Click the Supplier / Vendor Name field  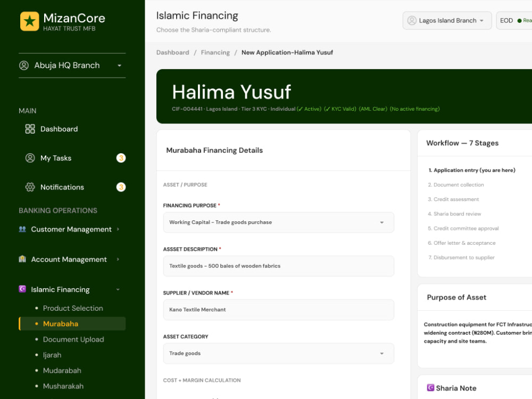(x=279, y=310)
